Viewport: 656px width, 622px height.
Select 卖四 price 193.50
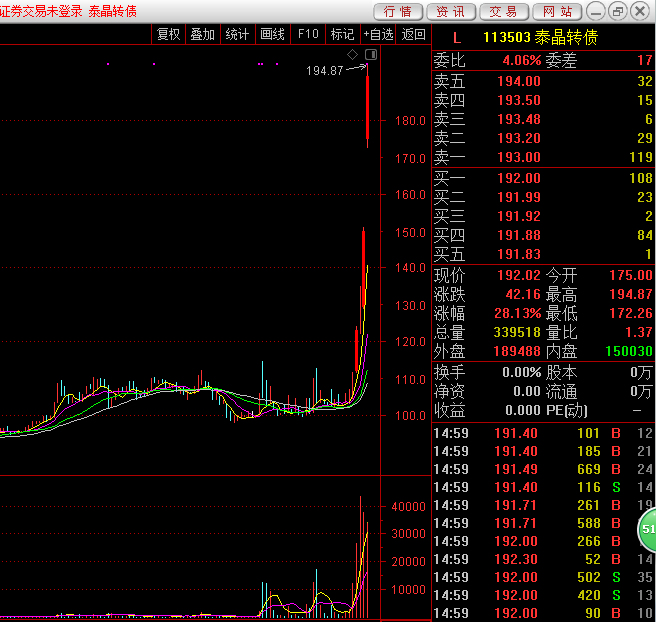(x=519, y=100)
